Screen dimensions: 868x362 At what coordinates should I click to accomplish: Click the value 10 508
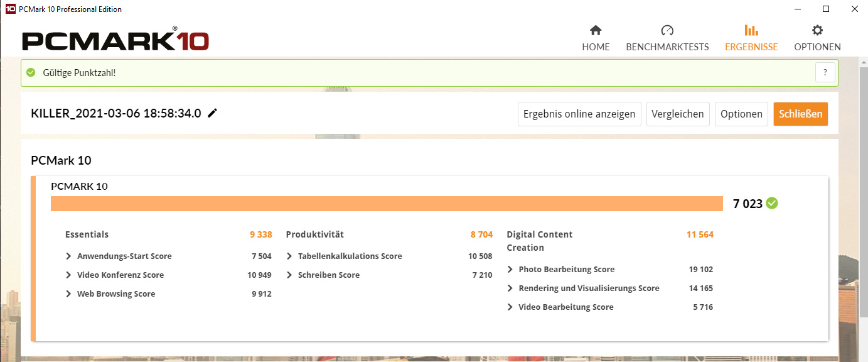(480, 256)
